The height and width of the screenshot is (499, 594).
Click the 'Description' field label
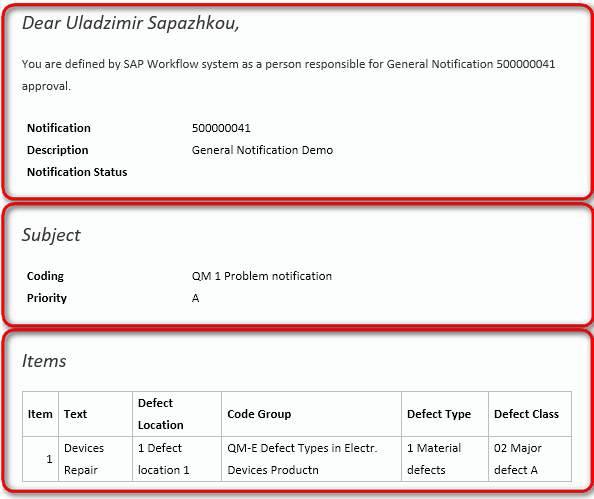click(x=58, y=150)
